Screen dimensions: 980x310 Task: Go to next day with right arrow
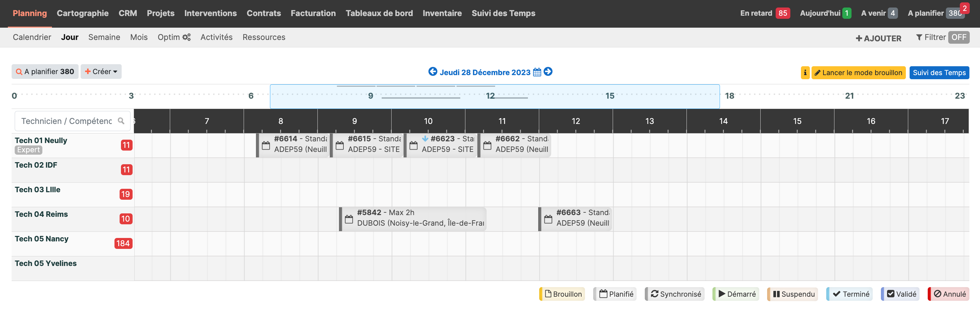(x=548, y=71)
